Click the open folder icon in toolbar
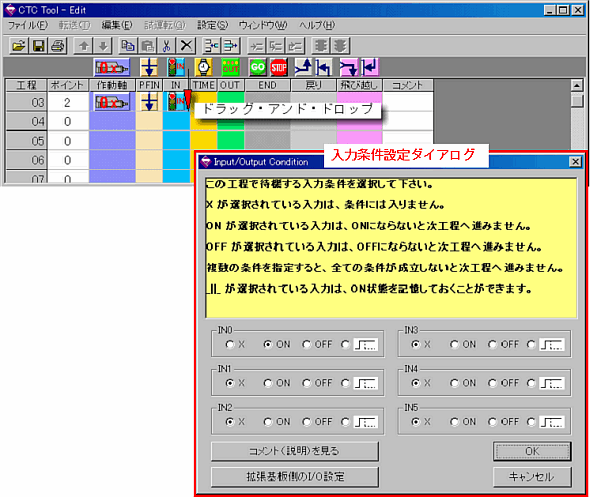Image resolution: width=590 pixels, height=497 pixels. 18,46
